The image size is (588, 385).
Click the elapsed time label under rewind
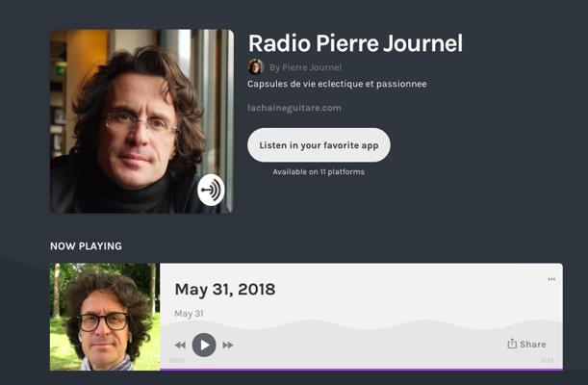coord(177,361)
